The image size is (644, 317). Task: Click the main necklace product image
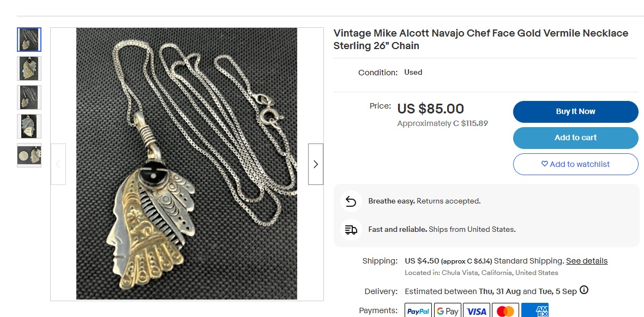tap(187, 164)
